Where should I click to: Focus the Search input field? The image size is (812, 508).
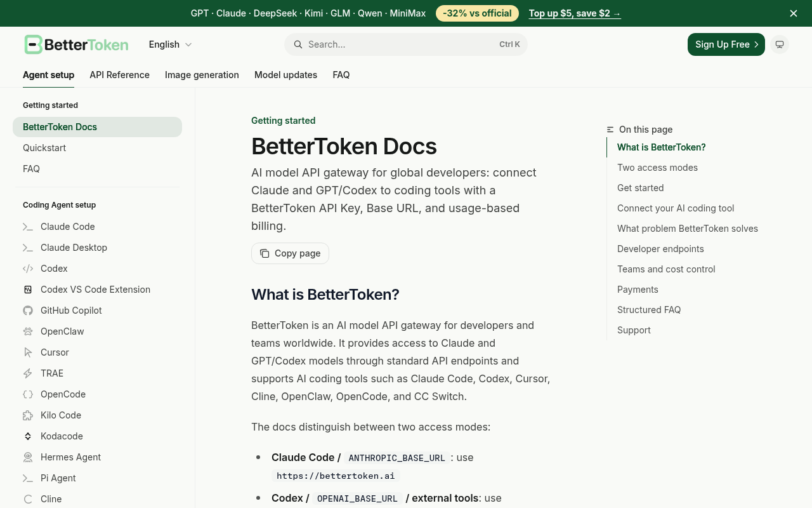click(406, 44)
